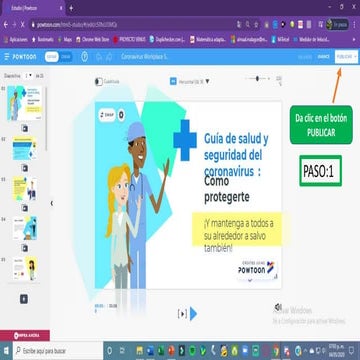Open the Windows notification center
Screen dimensions: 360x360
351,351
